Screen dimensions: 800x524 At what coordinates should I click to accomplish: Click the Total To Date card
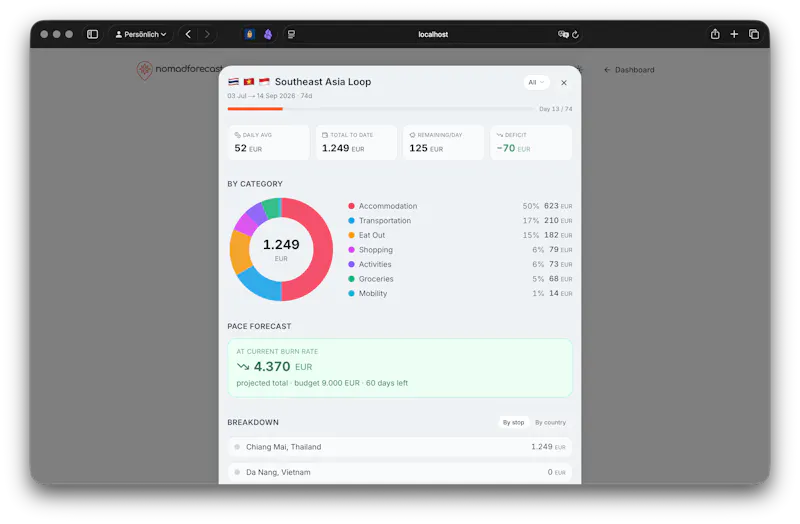pyautogui.click(x=356, y=142)
